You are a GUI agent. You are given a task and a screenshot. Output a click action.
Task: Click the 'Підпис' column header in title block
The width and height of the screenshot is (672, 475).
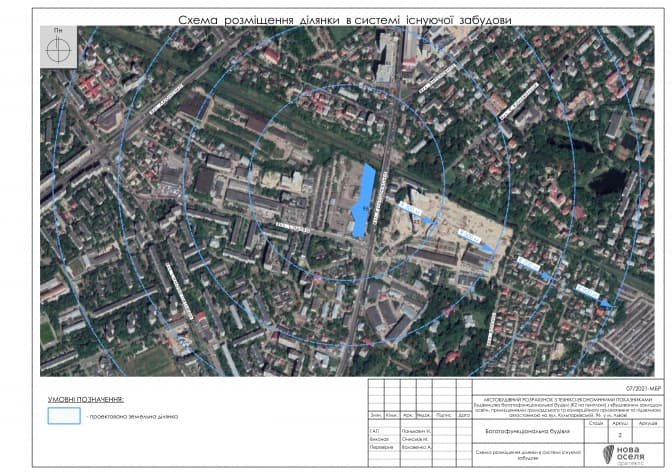pyautogui.click(x=444, y=415)
